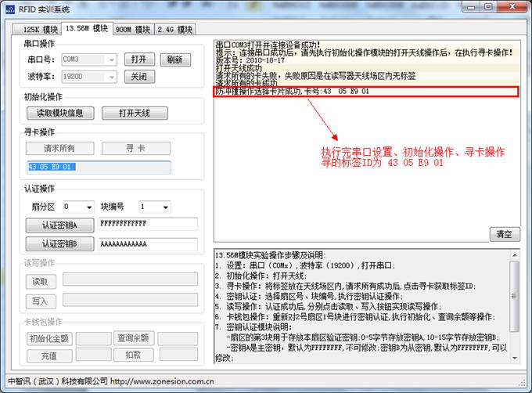Screen dimensions: 532x393
Task: Open the 2.4G 模块 tab
Action: tap(174, 30)
